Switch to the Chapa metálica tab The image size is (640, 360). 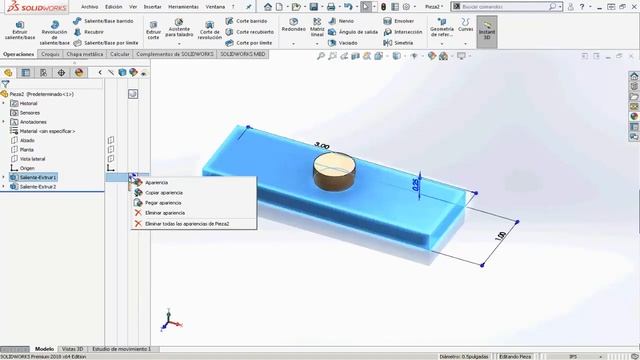[x=84, y=54]
